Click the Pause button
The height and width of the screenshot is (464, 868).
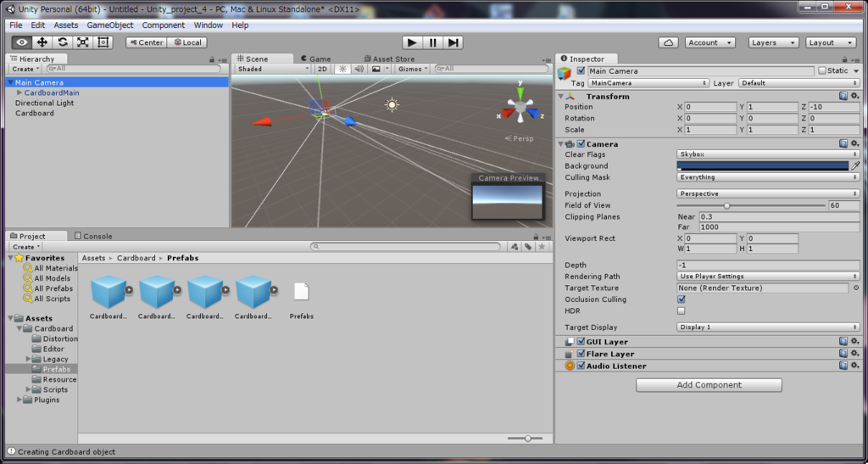433,42
